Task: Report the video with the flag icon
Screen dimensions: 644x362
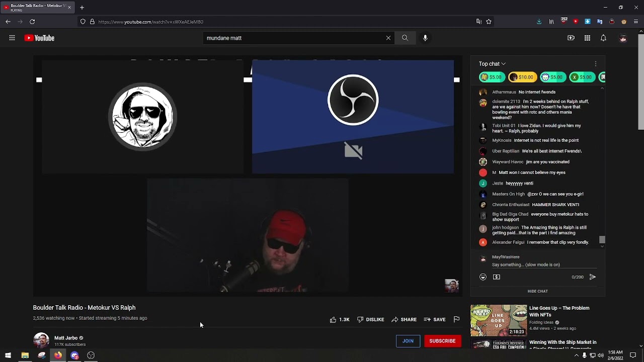Action: pyautogui.click(x=456, y=319)
